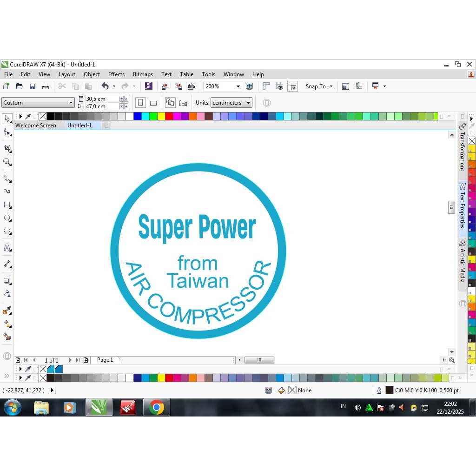Click the Publish to PDF toolbar icon

[x=192, y=86]
